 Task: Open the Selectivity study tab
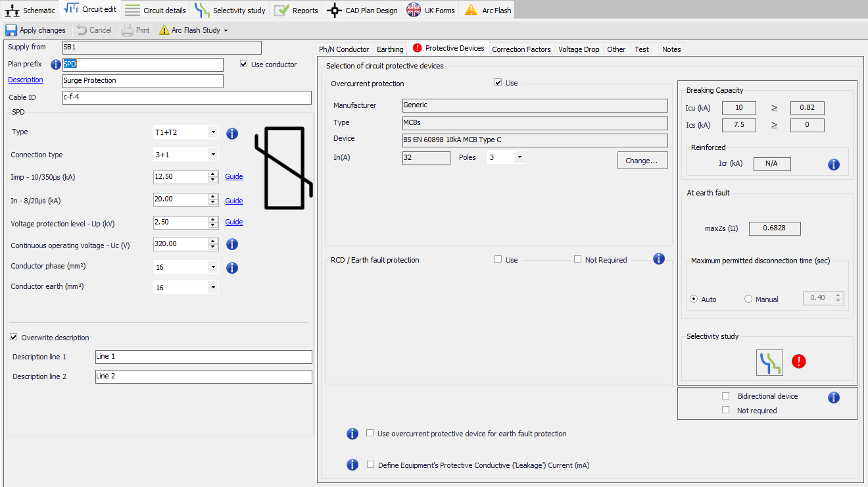pos(230,10)
